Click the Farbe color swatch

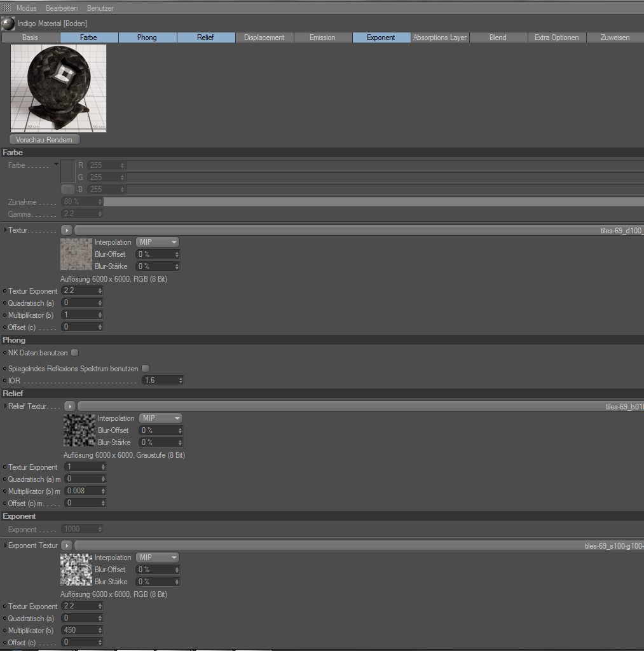(x=68, y=171)
